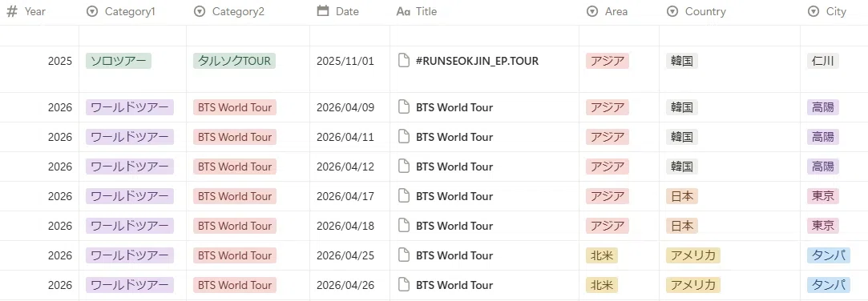Select the ソロツアー tag in Category1
This screenshot has width=868, height=301.
pyautogui.click(x=119, y=61)
